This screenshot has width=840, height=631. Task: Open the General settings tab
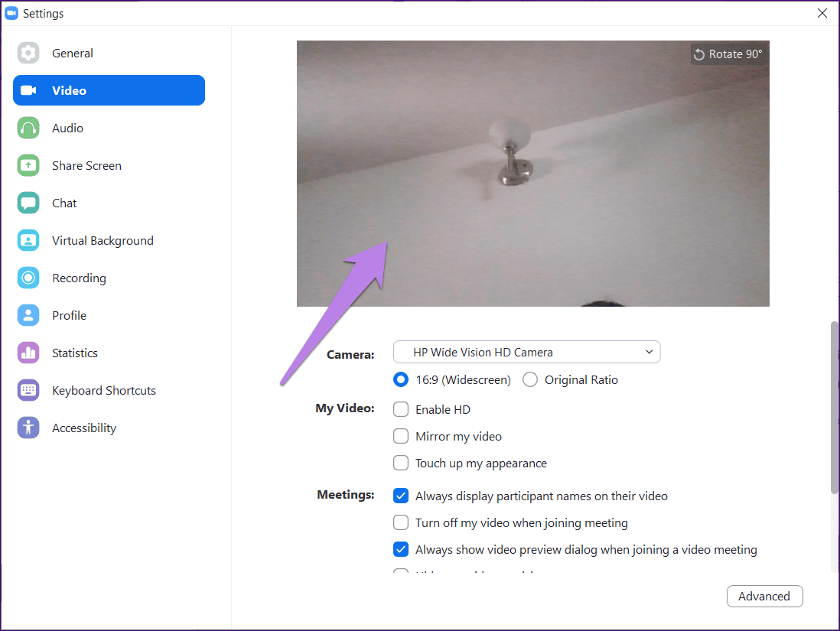pos(73,53)
